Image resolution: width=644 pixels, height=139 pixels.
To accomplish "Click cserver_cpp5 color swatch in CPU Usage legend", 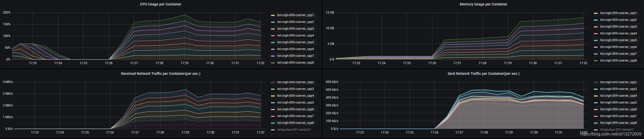I will [x=273, y=43].
